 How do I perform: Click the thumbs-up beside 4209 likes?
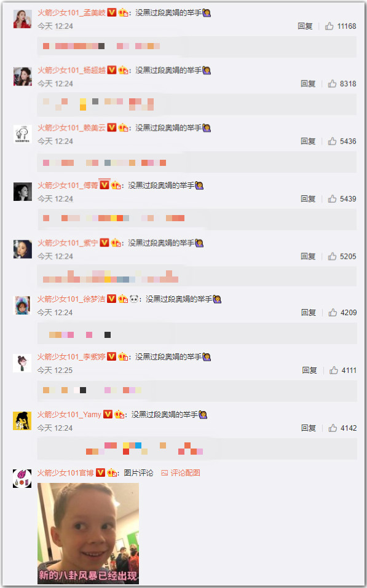click(333, 312)
